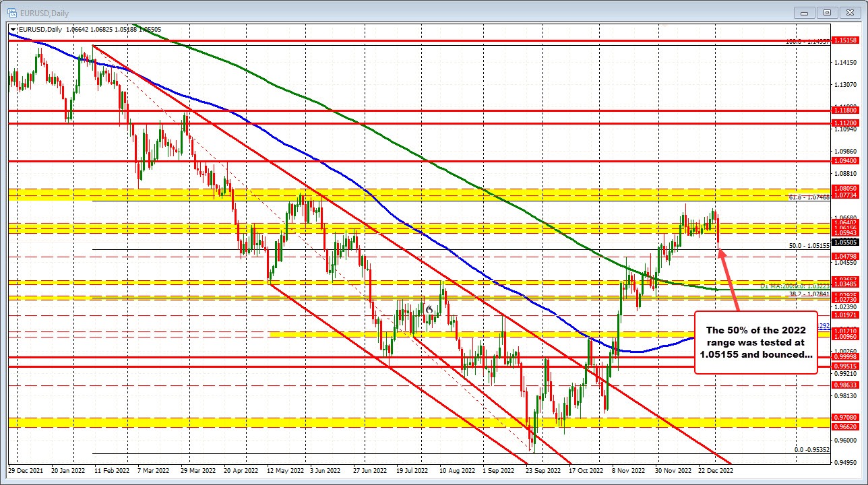
Task: Click the Fibonacci label 38.2 - 1.02841
Action: point(809,294)
